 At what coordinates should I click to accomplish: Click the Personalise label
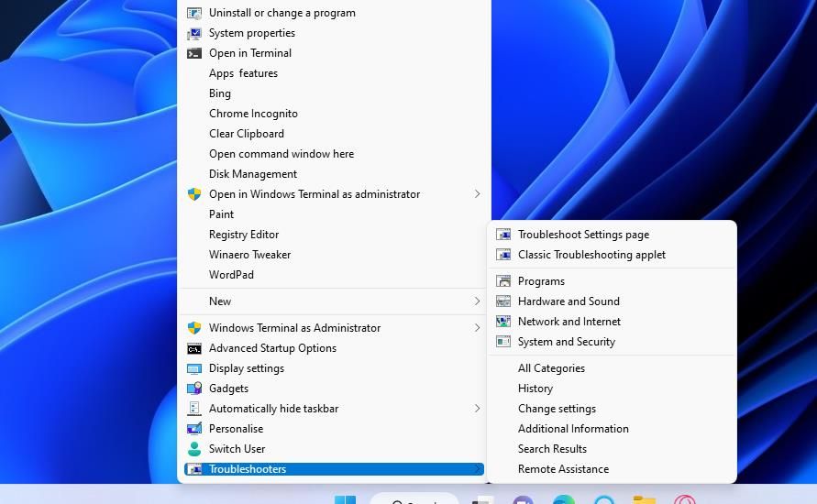(236, 429)
